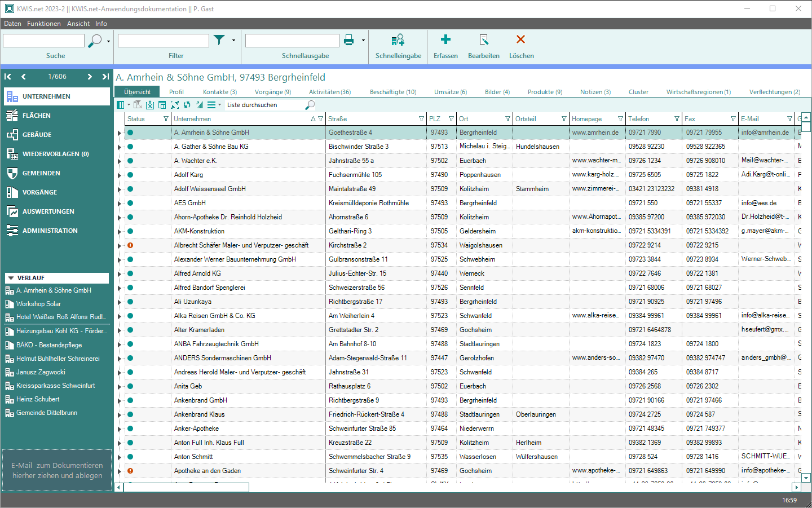Click Löschen delete icon
Viewport: 812px width, 508px height.
click(x=520, y=39)
